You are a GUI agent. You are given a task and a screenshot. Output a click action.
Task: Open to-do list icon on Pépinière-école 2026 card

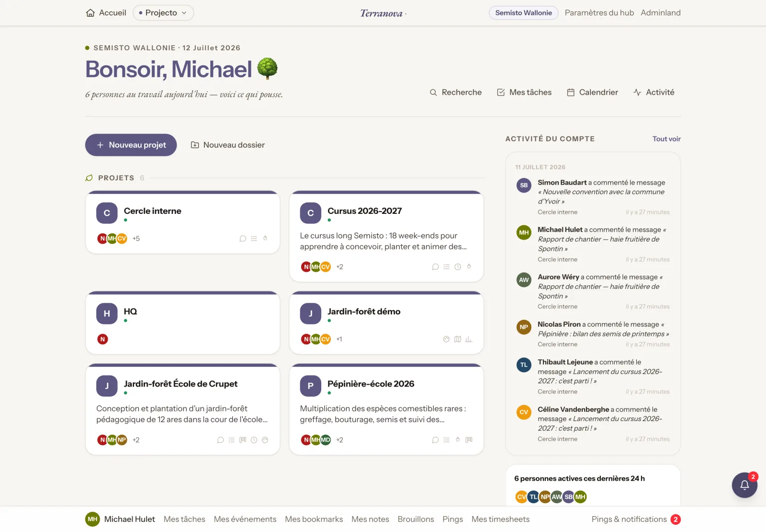(x=447, y=440)
